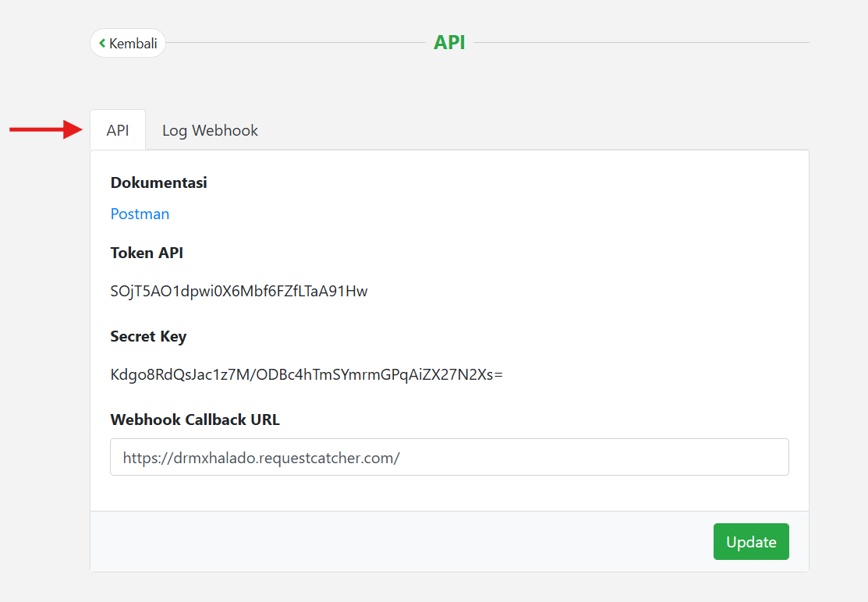
Task: Click the back chevron icon beside Kembali
Action: click(x=102, y=44)
